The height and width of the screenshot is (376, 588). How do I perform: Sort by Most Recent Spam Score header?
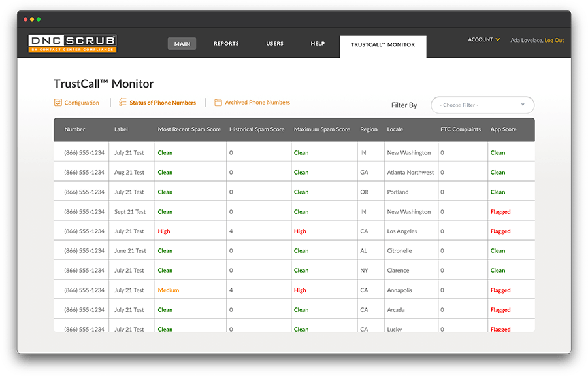coord(189,129)
